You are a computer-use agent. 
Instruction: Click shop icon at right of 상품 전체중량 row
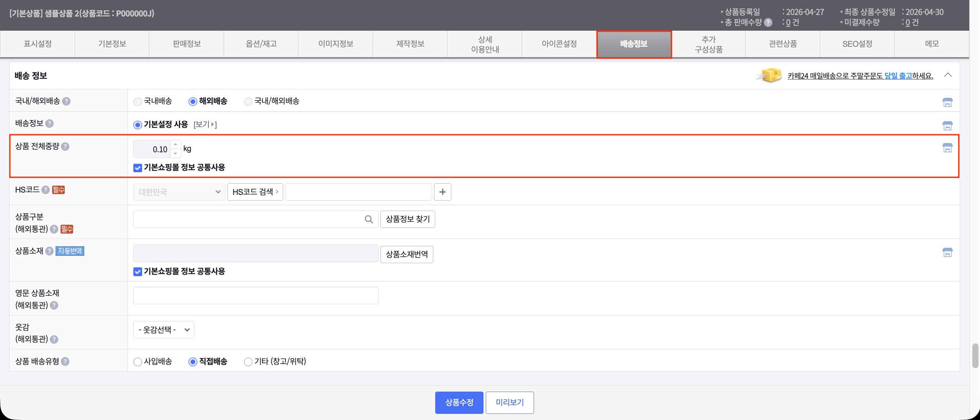coord(947,148)
